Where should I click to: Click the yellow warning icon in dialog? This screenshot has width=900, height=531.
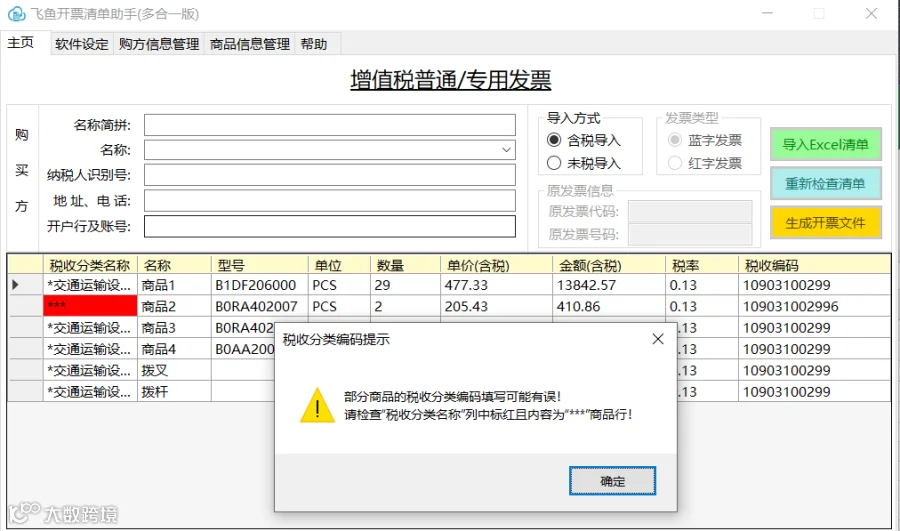pos(317,405)
